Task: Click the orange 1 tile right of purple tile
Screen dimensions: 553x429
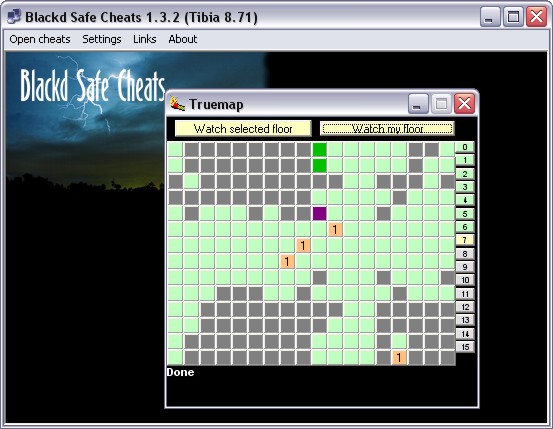Action: pyautogui.click(x=335, y=230)
